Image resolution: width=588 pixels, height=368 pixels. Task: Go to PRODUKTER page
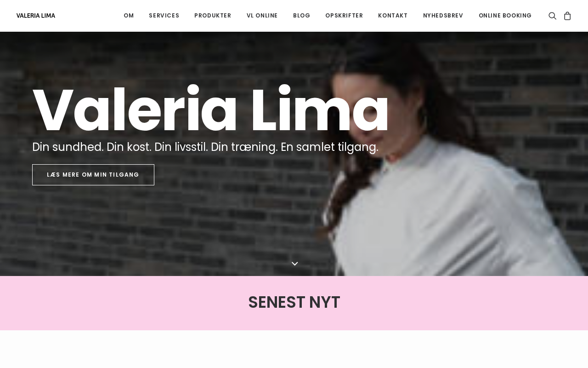tap(213, 16)
